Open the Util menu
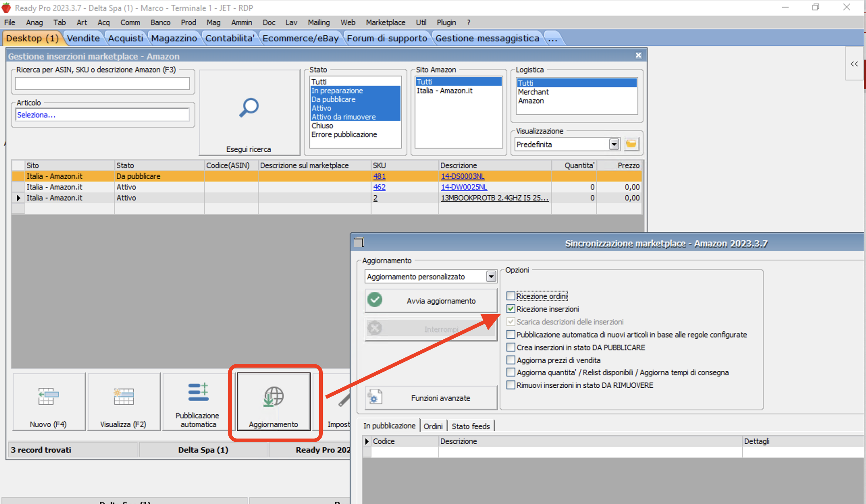Screen dimensions: 866x504 [421, 22]
